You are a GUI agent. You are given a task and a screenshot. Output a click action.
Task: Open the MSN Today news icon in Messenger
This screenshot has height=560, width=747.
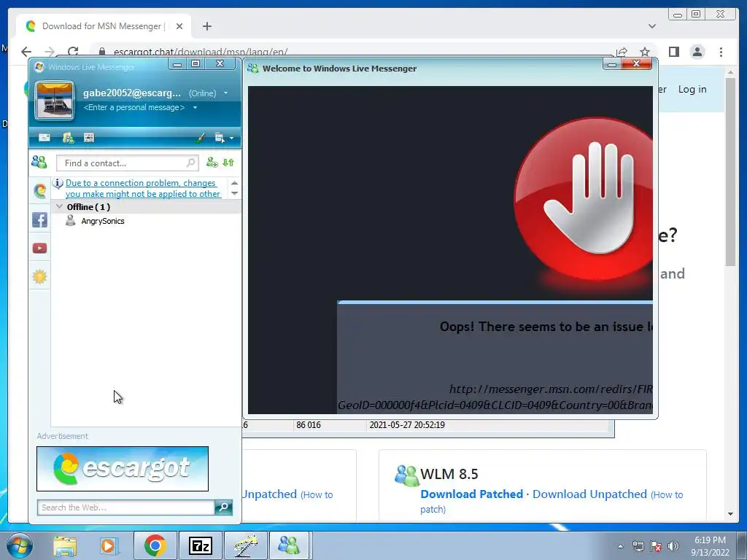click(x=89, y=138)
